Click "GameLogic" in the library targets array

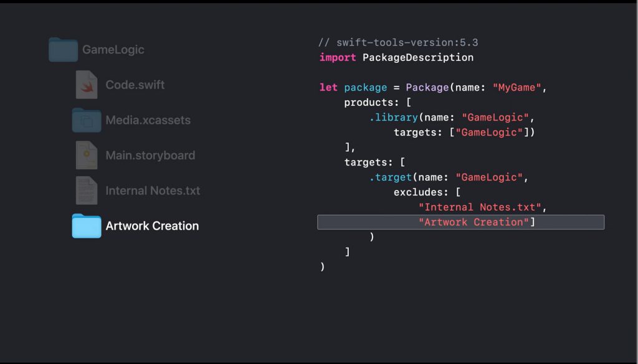coord(488,133)
